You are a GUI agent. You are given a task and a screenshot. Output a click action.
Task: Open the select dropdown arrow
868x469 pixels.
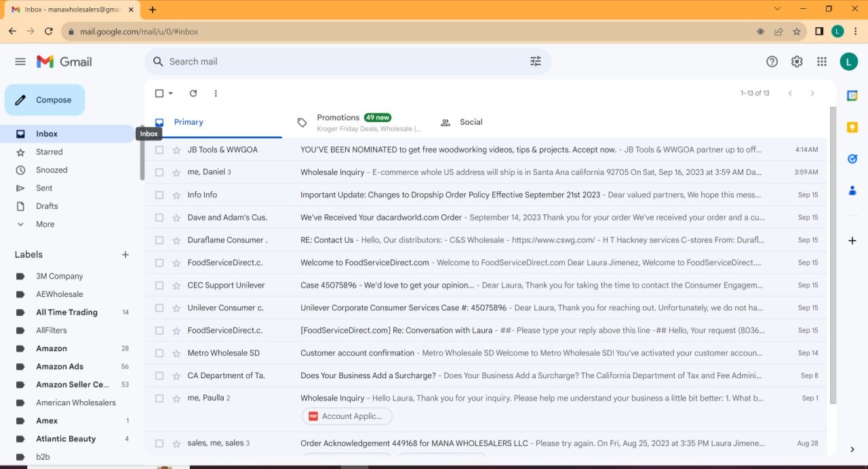(x=171, y=94)
